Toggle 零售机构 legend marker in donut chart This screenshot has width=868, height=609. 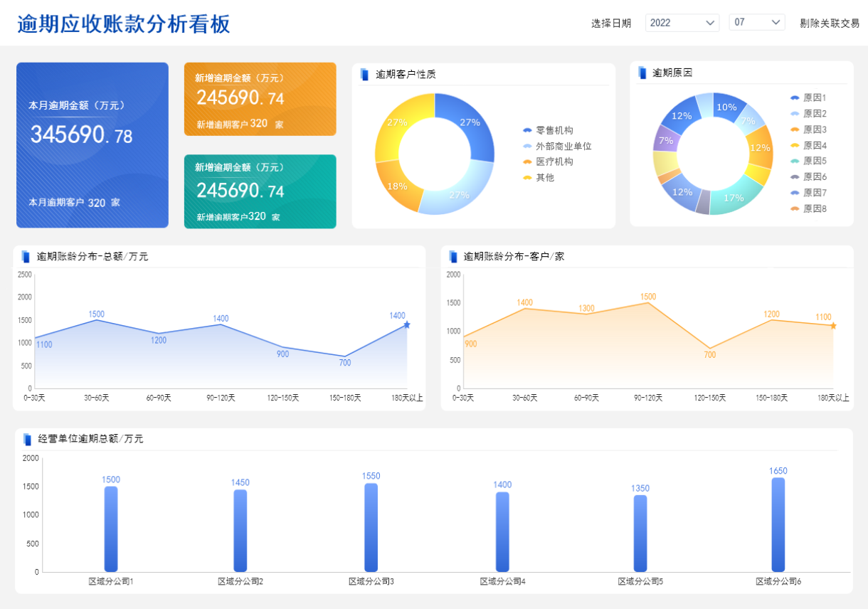click(527, 130)
